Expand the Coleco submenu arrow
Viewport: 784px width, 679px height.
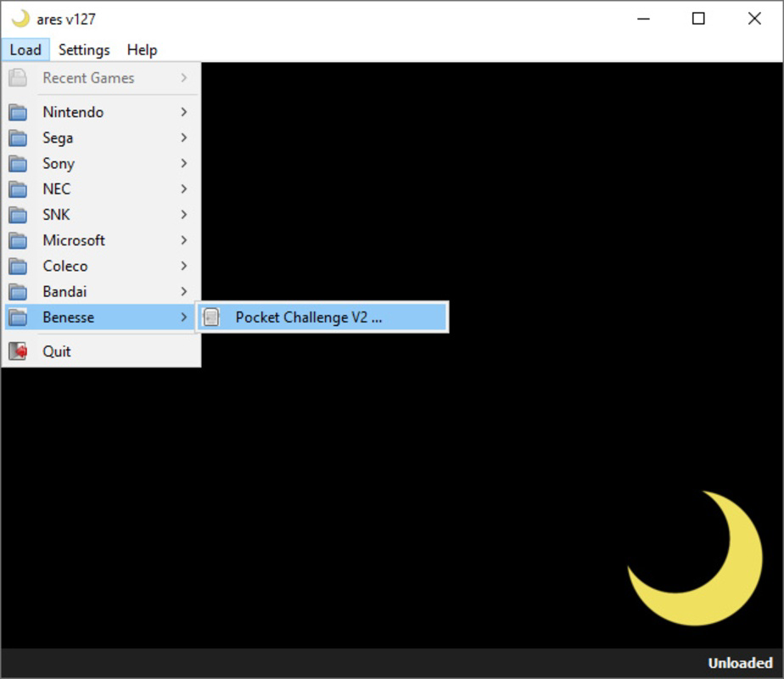[x=183, y=266]
